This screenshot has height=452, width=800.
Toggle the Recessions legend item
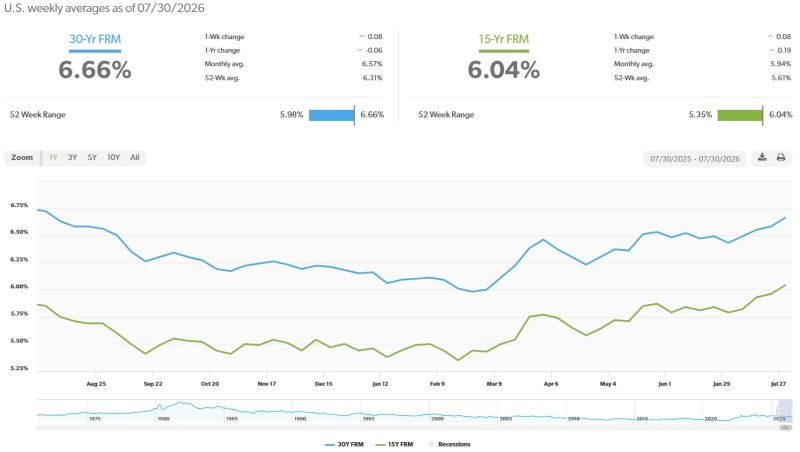pos(449,444)
